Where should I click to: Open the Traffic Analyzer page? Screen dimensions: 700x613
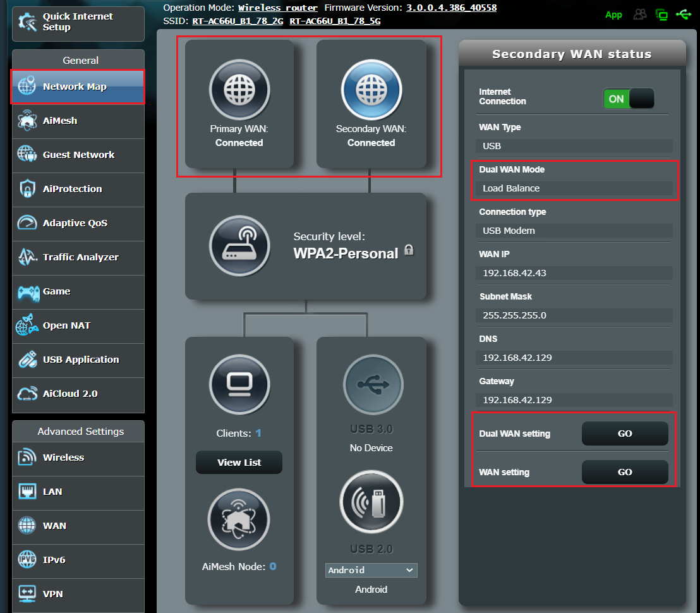tap(78, 258)
